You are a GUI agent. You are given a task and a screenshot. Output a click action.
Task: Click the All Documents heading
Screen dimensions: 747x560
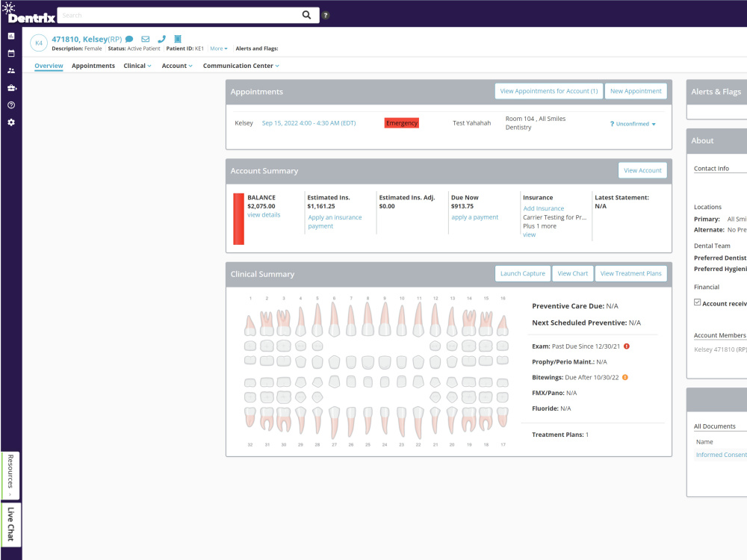[715, 426]
